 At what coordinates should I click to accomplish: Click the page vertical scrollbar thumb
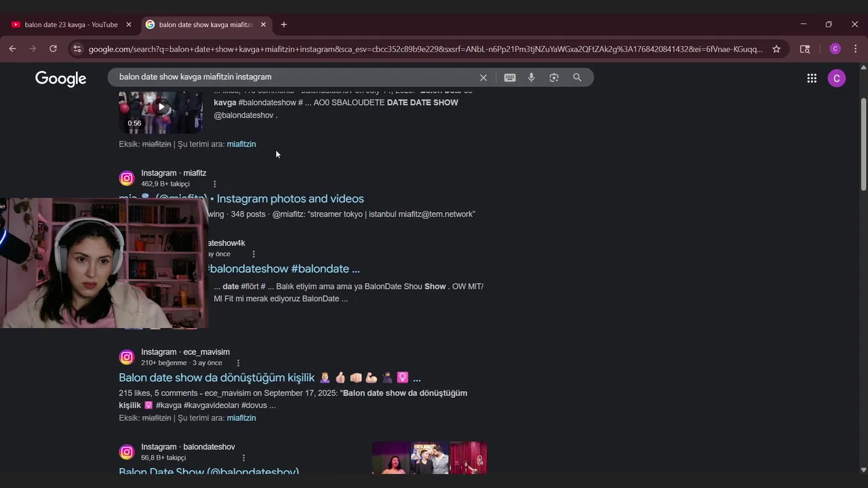[863, 144]
